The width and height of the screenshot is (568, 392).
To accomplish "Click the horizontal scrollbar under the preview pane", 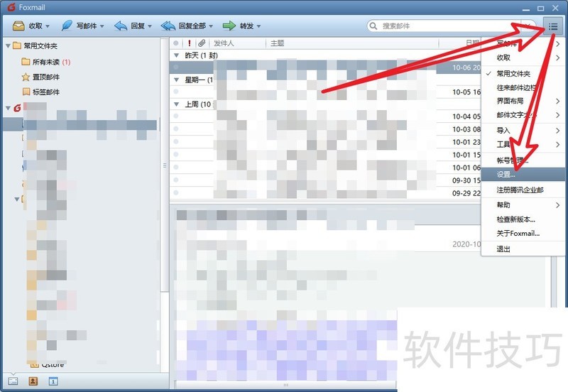I will point(286,385).
